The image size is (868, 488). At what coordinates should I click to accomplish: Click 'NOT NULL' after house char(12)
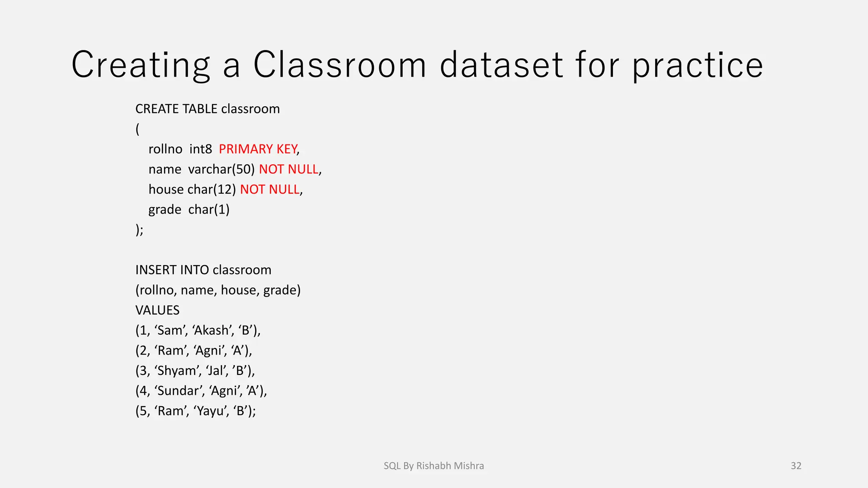click(x=270, y=189)
